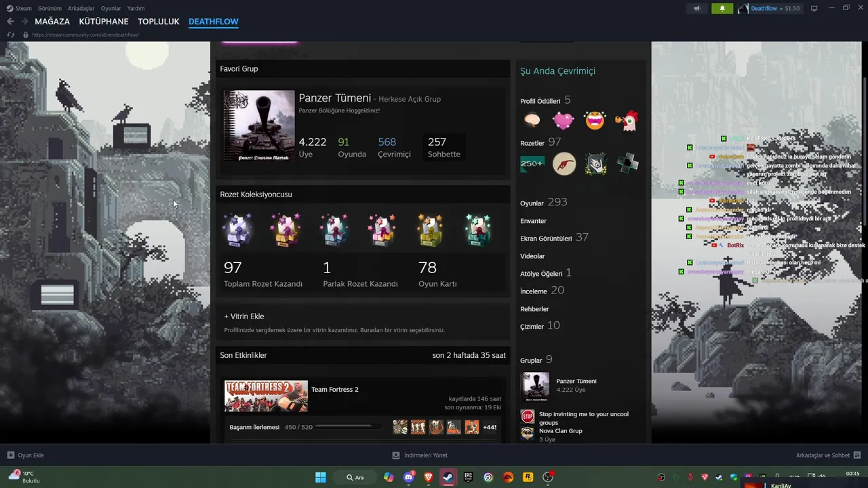
Task: Open the Gruplar 9 groups link
Action: 536,360
